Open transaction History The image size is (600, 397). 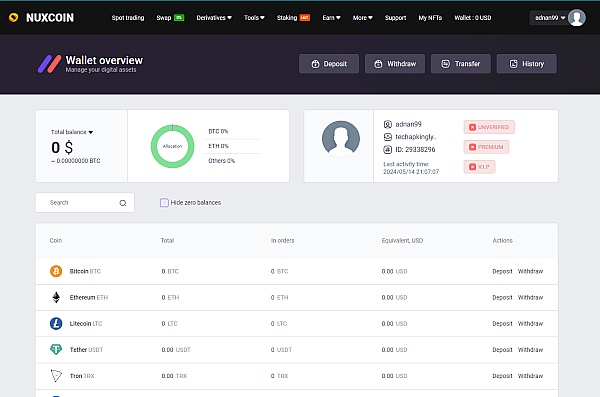[527, 64]
